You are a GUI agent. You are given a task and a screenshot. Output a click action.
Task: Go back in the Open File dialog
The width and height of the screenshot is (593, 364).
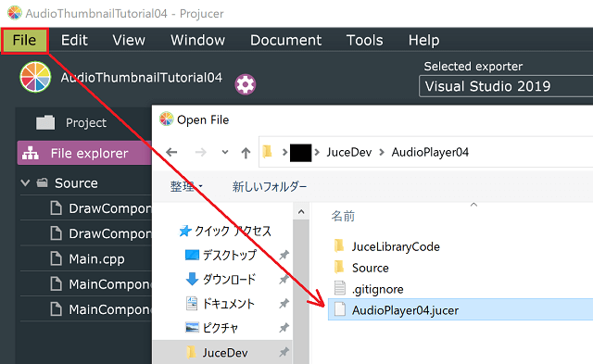coord(171,152)
